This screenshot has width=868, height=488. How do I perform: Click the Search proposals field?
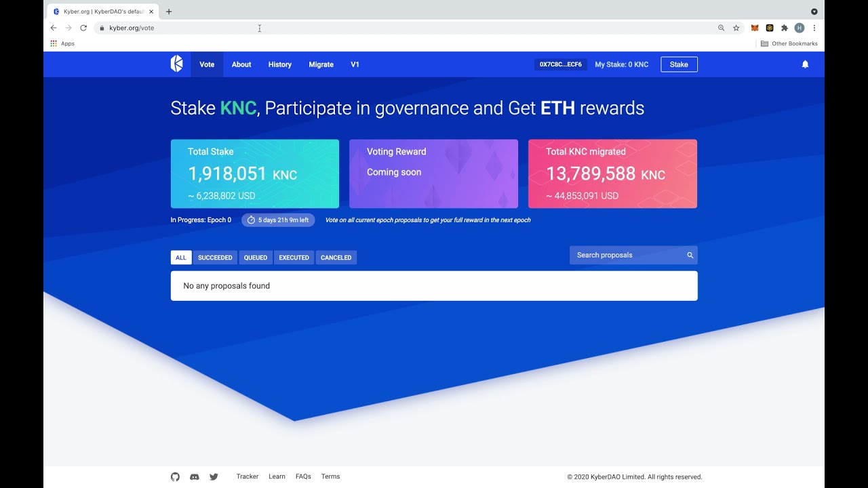[633, 256]
